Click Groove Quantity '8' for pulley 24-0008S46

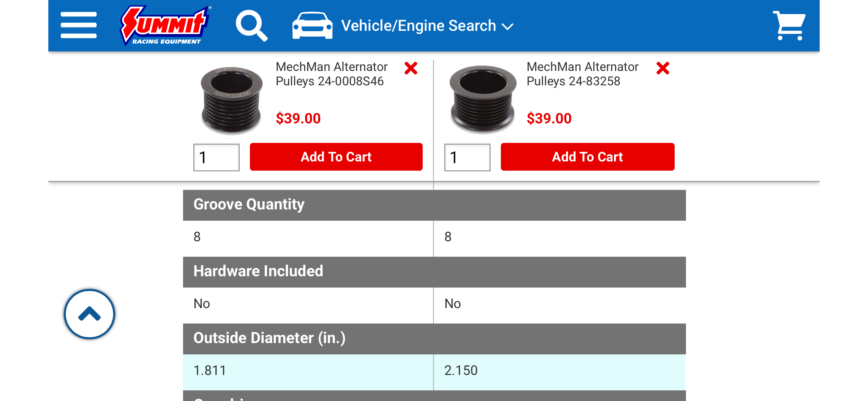pos(197,237)
